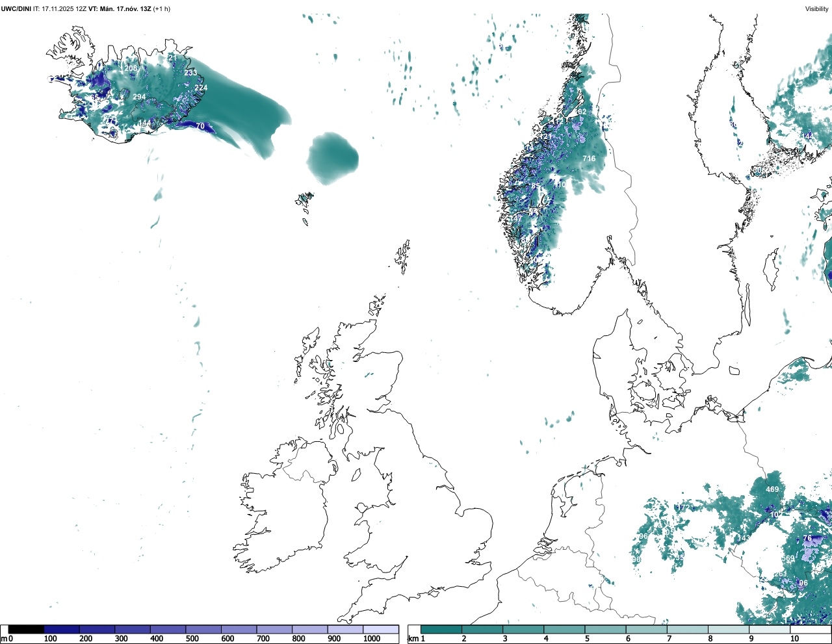Click the UWC/DINI header text
This screenshot has width=832, height=644.
tap(16, 9)
